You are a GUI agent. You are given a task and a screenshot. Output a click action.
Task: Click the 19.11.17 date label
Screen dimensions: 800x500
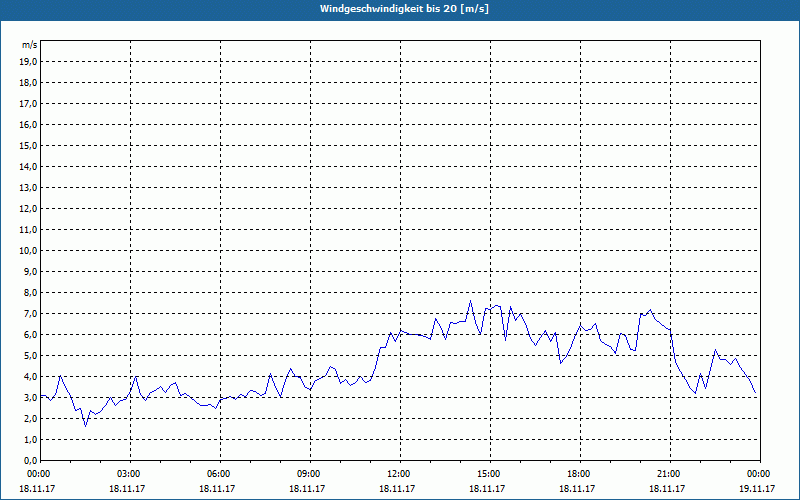pos(757,488)
